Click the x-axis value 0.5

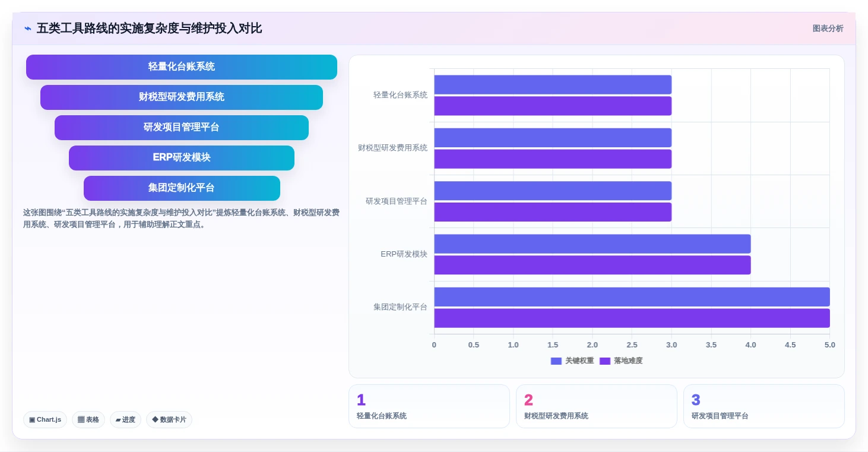(x=474, y=345)
